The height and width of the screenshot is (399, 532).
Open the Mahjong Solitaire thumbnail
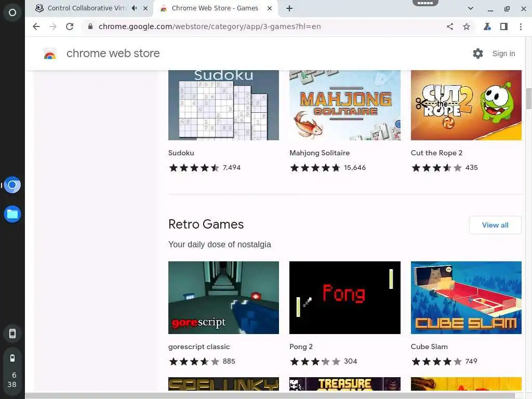345,105
